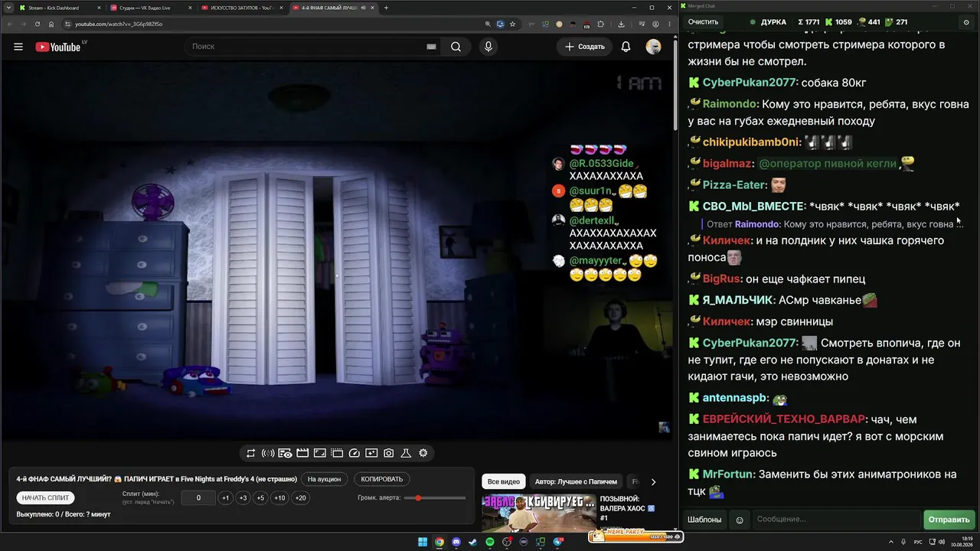Viewport: 980px width, 551px height.
Task: Click username antennaspb in chat
Action: 736,398
